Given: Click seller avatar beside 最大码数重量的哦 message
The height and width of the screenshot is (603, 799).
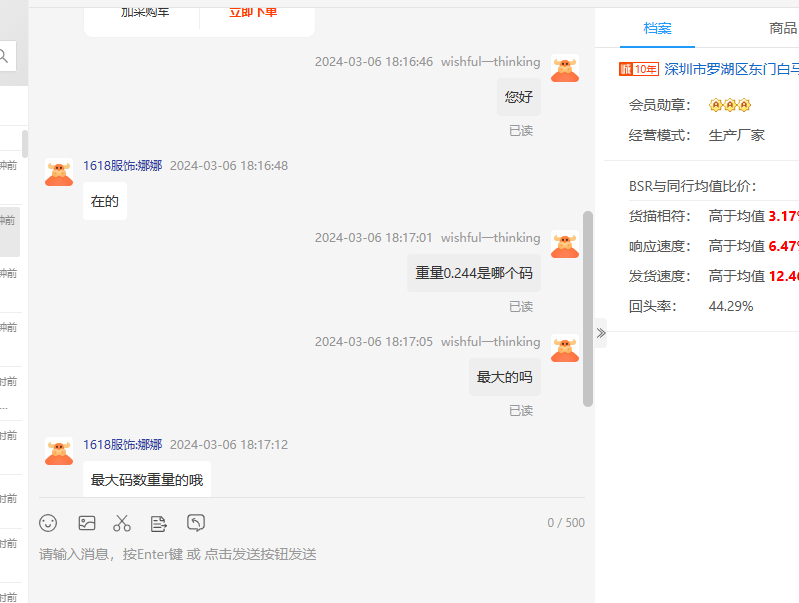Looking at the screenshot, I should tap(59, 451).
